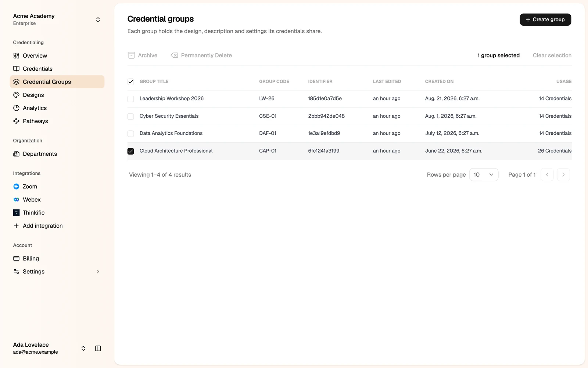Click the Create group button

[x=545, y=20]
